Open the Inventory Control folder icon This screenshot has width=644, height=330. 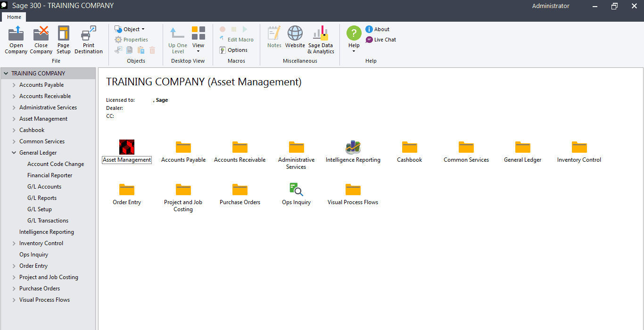click(579, 147)
